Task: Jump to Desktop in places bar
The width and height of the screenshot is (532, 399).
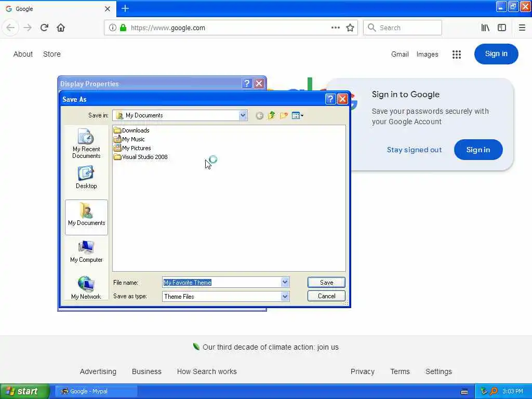Action: (x=86, y=177)
